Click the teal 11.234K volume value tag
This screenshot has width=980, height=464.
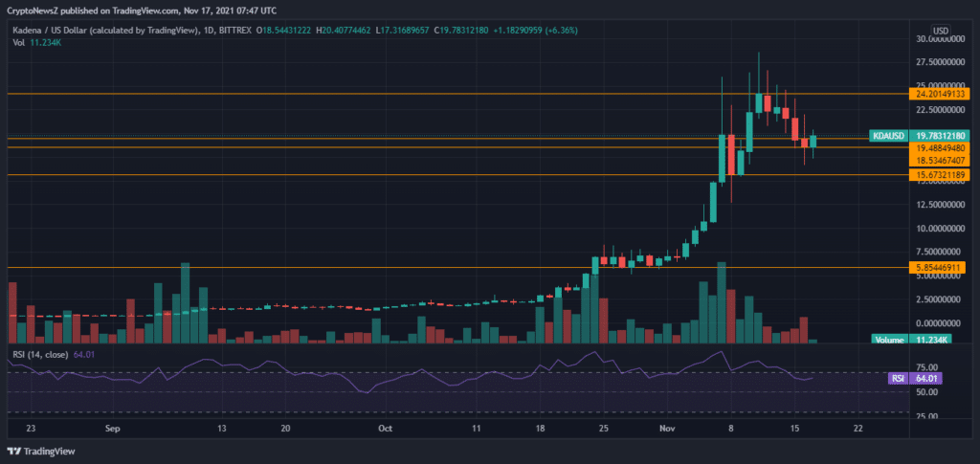click(929, 340)
